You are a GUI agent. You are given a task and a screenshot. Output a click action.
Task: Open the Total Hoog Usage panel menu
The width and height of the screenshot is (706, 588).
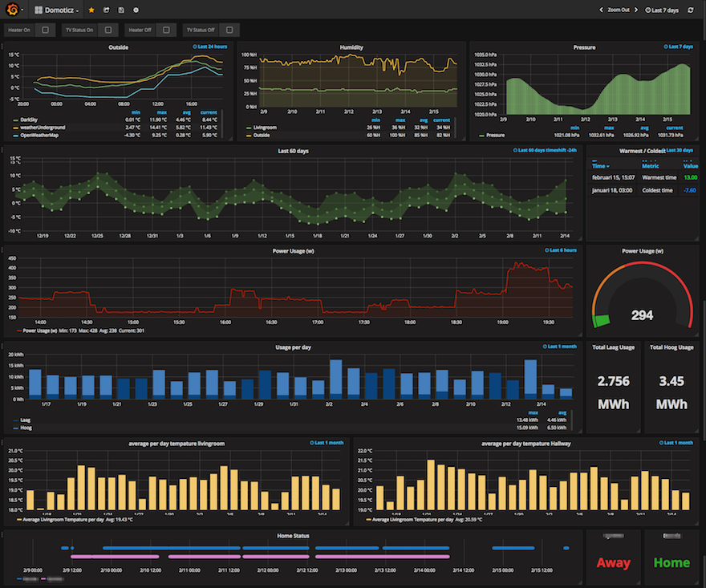coord(672,347)
